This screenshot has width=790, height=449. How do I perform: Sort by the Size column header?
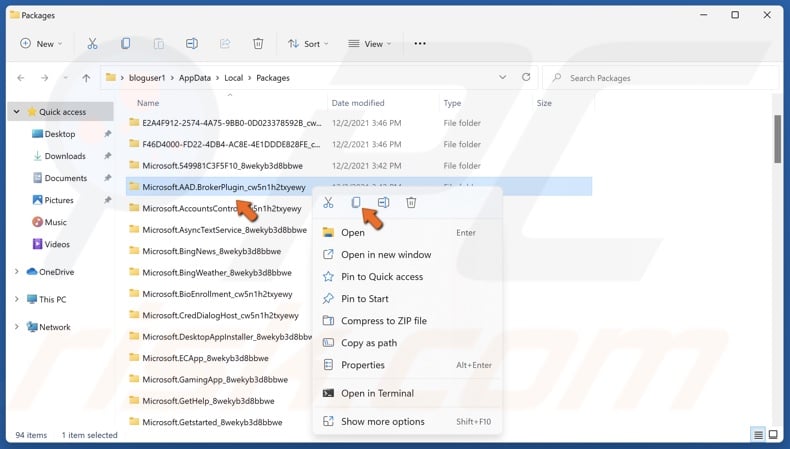click(544, 103)
